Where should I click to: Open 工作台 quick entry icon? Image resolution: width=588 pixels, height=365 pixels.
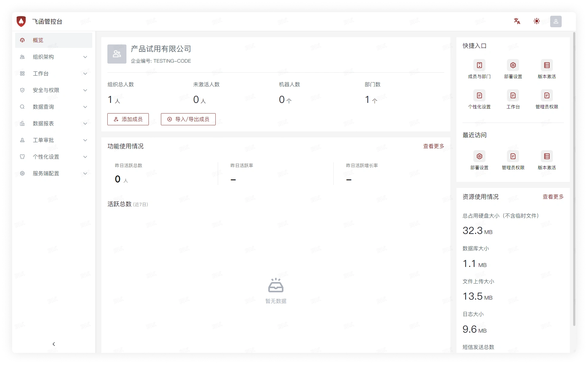(513, 96)
